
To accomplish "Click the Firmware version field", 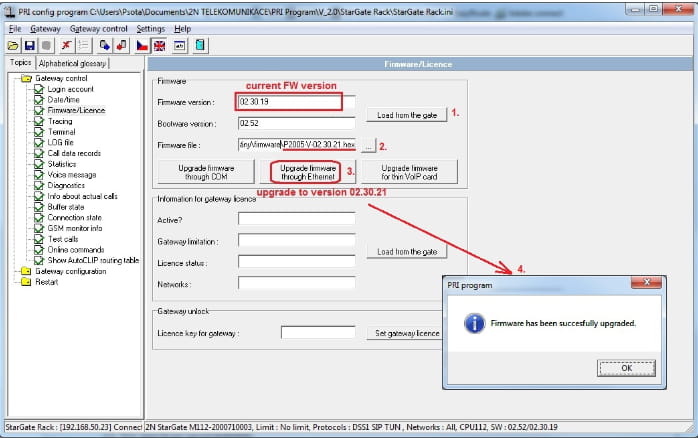I will [296, 102].
